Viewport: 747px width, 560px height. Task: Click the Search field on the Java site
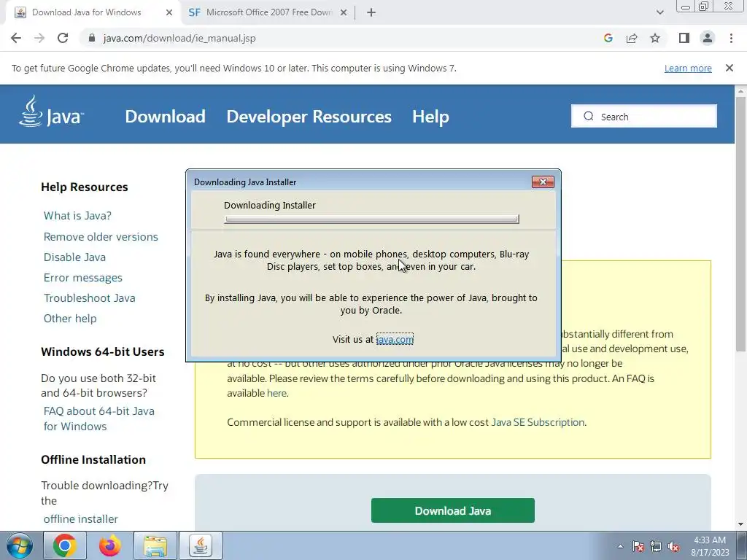point(644,116)
